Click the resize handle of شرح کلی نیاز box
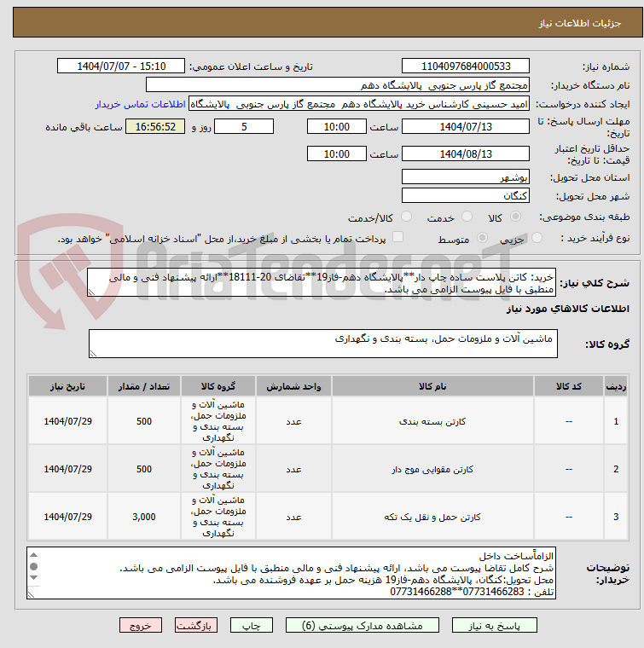Screen dimensions: 644x648 coord(92,292)
